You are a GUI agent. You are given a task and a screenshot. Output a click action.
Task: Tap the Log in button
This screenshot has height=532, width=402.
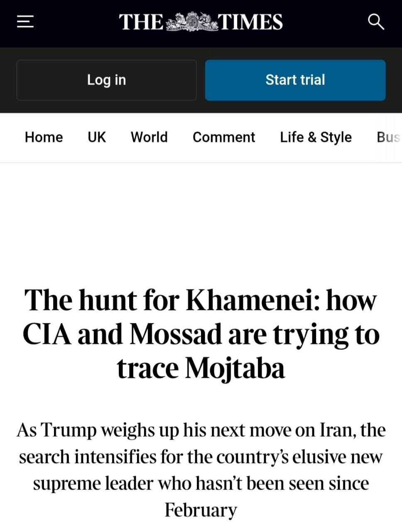106,80
